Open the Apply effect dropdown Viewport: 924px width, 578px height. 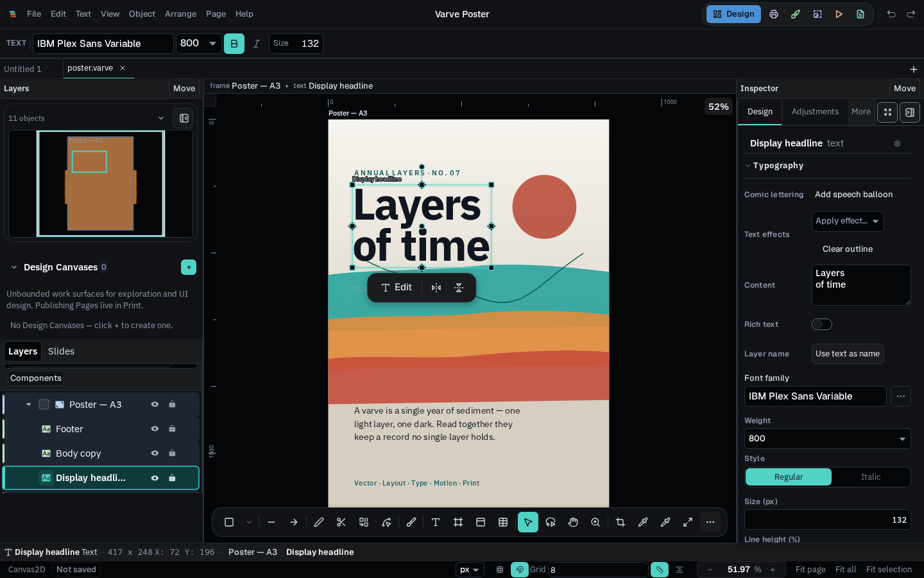click(848, 221)
